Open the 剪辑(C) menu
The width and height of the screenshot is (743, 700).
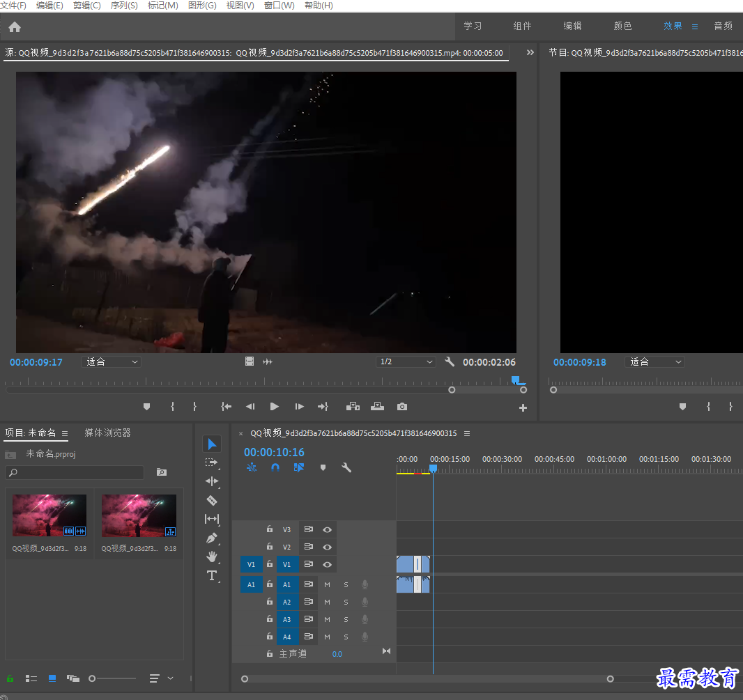[x=86, y=5]
